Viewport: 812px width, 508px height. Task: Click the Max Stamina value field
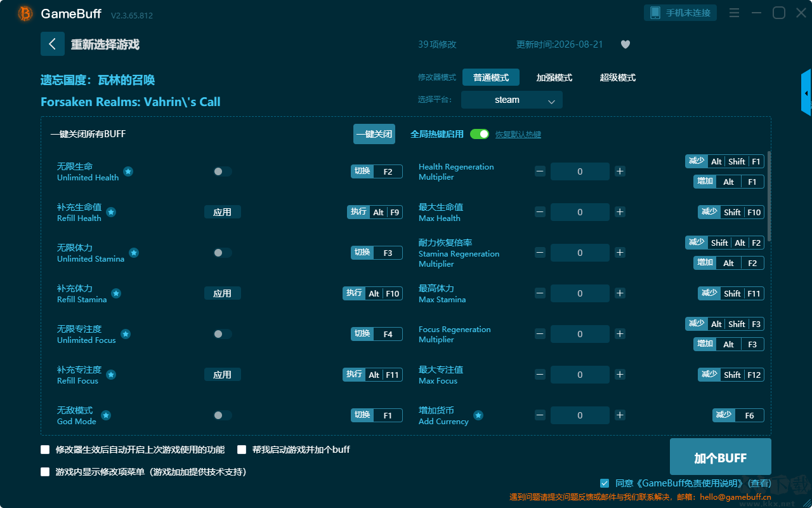[580, 293]
